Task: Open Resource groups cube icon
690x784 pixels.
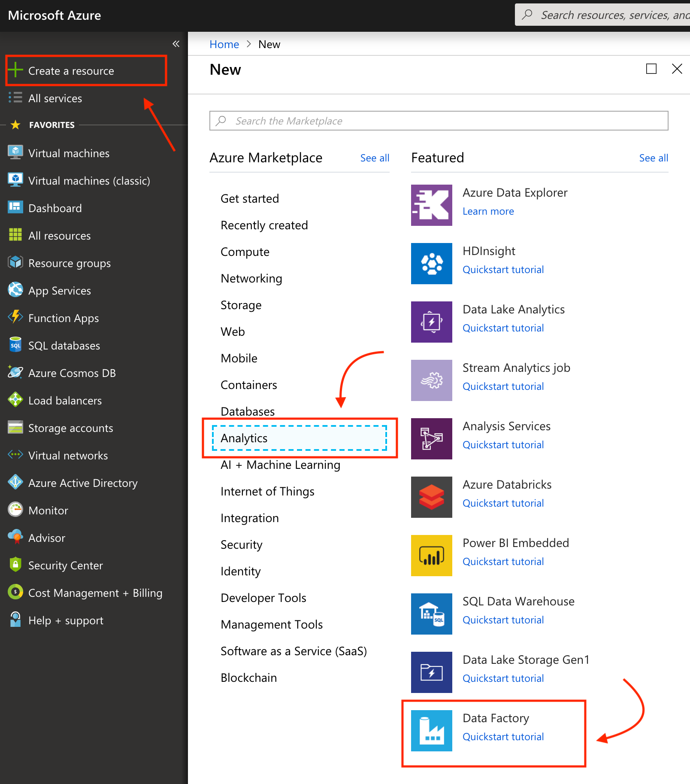Action: click(x=15, y=262)
